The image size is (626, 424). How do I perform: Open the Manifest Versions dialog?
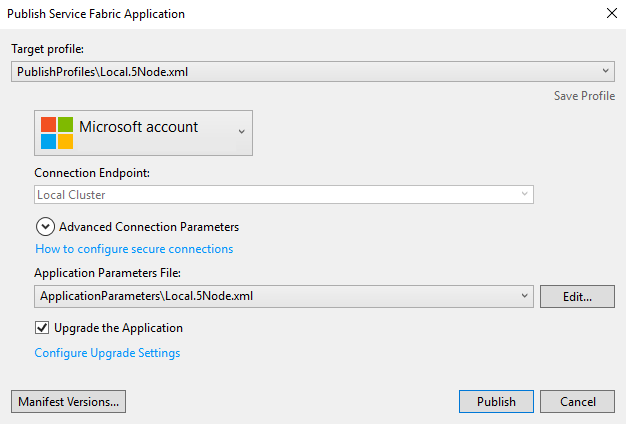click(x=68, y=401)
